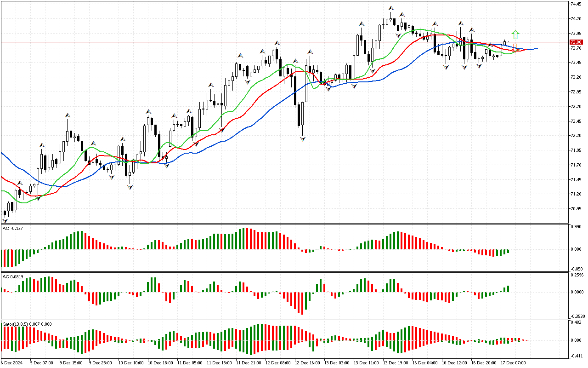Viewport: 588px width, 368px height.
Task: Click the 74.45 price level on the axis
Action: pyautogui.click(x=576, y=4)
